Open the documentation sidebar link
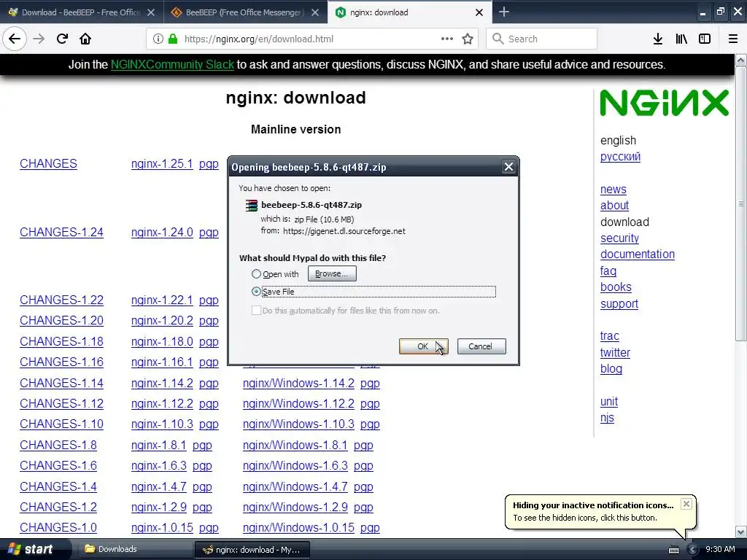Image resolution: width=747 pixels, height=560 pixels. 638,254
